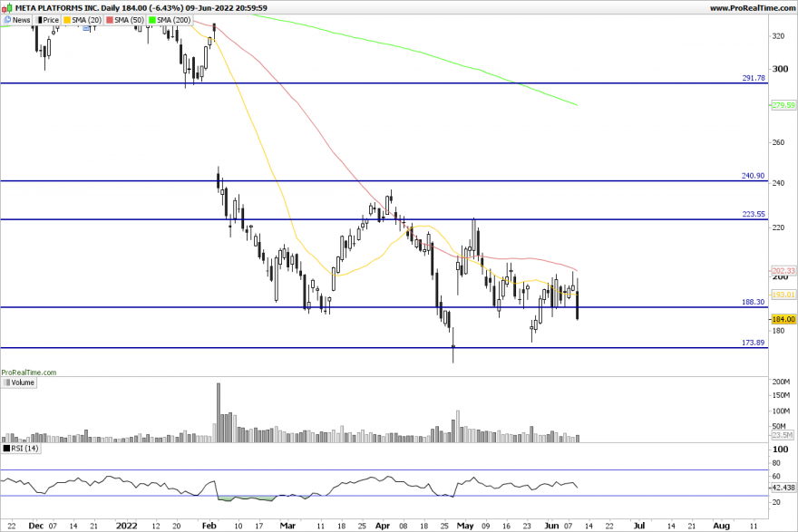Viewport: 798px width, 532px height.
Task: Select the 188.30 horizontal level label
Action: point(754,302)
